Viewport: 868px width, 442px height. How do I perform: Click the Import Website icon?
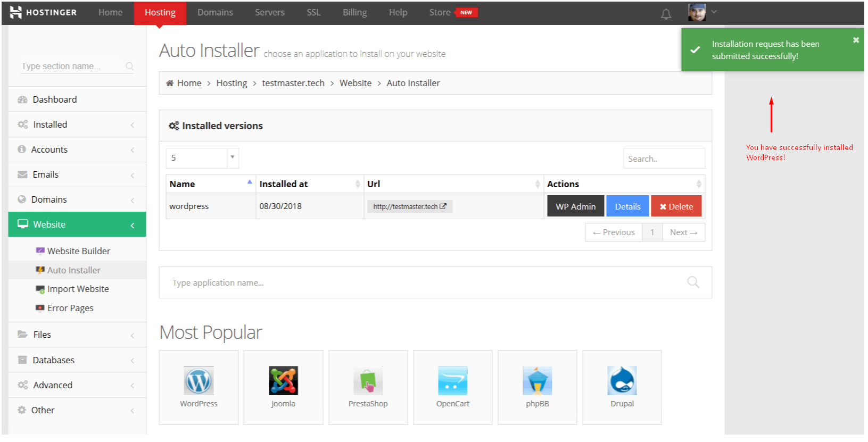click(x=40, y=289)
